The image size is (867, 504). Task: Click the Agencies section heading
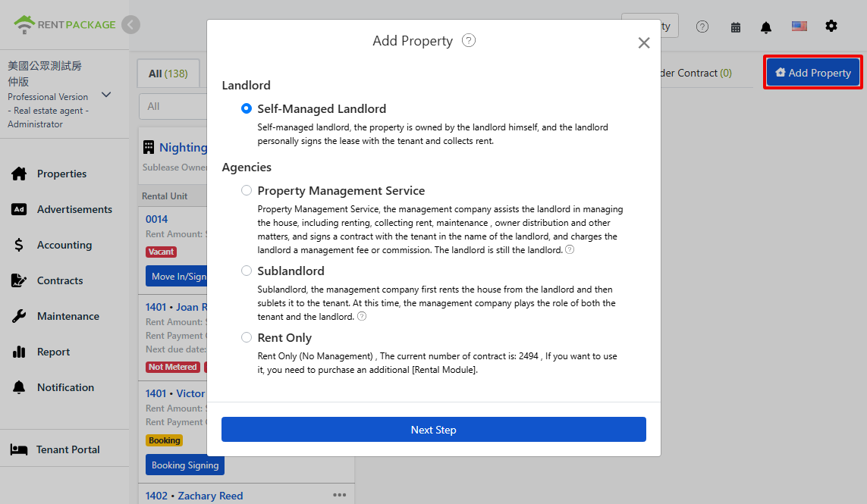click(x=247, y=167)
